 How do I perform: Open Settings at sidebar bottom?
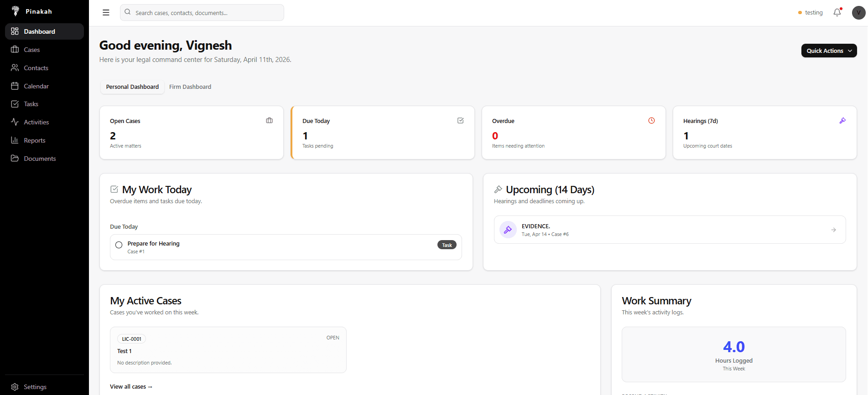[x=35, y=387]
